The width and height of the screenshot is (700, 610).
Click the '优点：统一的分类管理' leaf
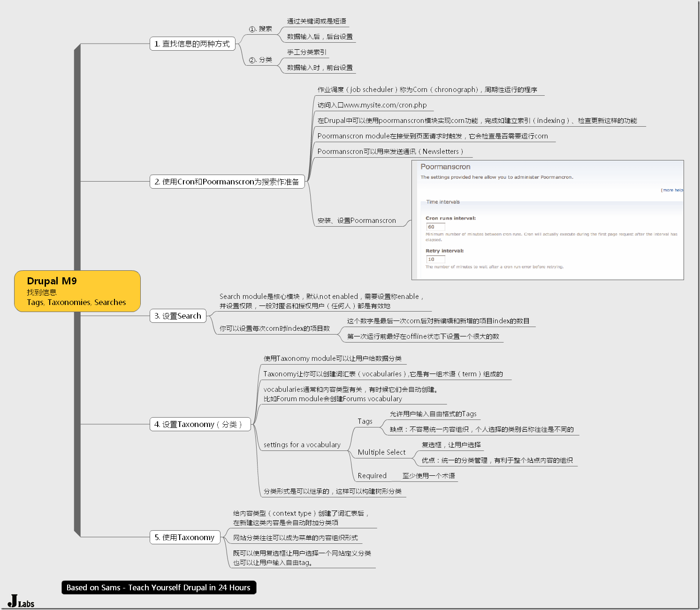pos(497,460)
